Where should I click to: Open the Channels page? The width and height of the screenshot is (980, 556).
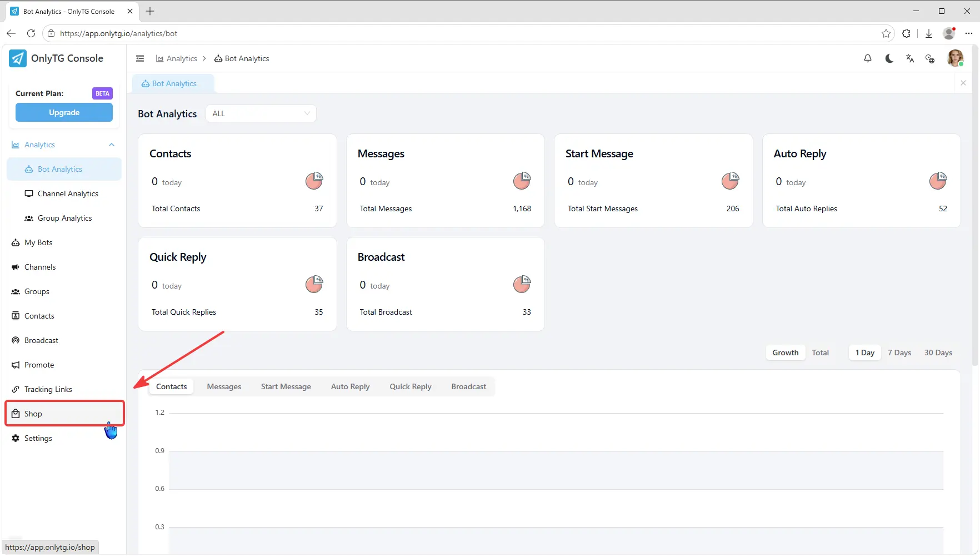64,267
